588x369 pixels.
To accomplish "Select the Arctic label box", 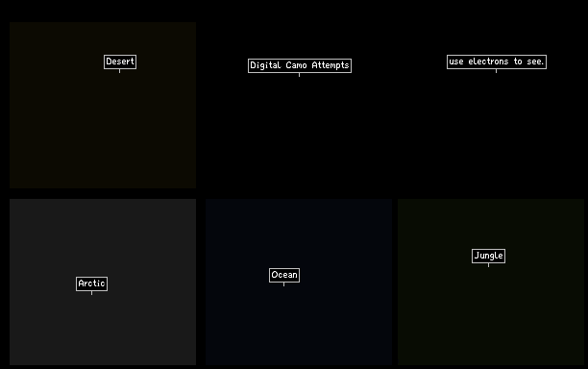I will click(92, 283).
